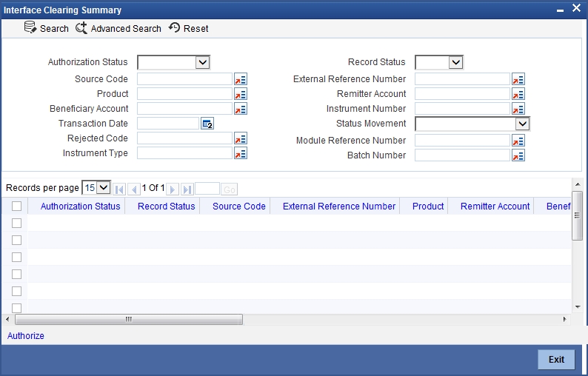
Task: Open lookup list for Batch Number
Action: 518,155
